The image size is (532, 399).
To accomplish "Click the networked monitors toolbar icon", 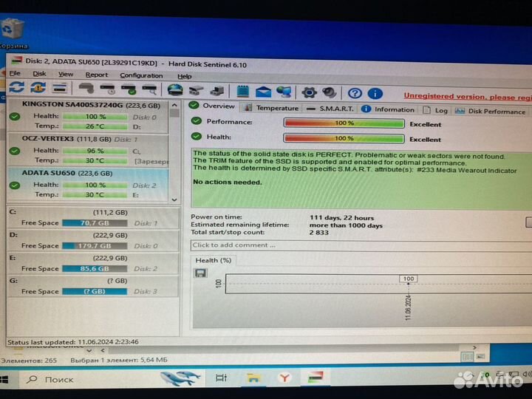I will [284, 92].
